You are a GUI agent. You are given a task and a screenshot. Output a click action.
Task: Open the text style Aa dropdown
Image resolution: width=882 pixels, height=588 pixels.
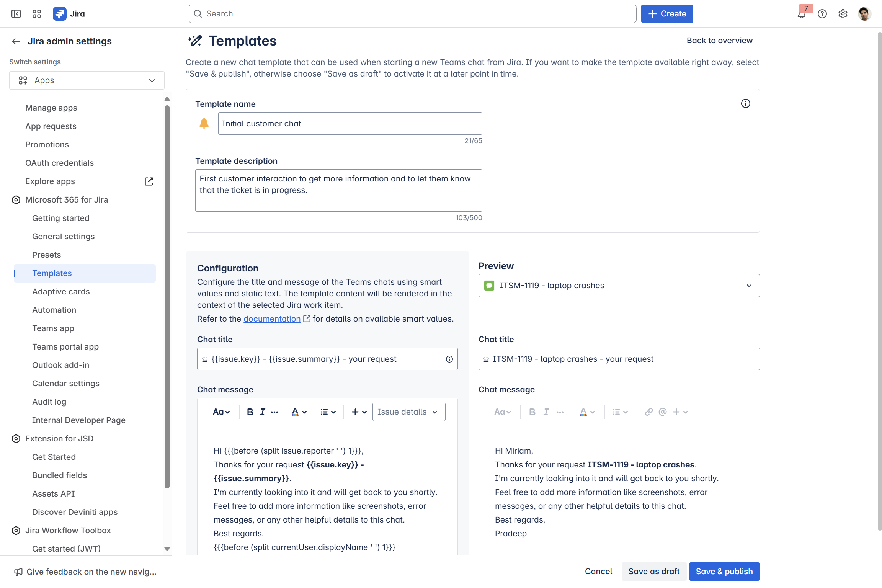click(x=221, y=412)
